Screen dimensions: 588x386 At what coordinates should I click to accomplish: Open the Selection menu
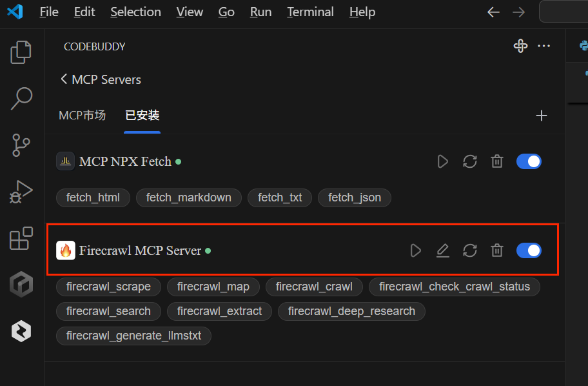coord(136,12)
